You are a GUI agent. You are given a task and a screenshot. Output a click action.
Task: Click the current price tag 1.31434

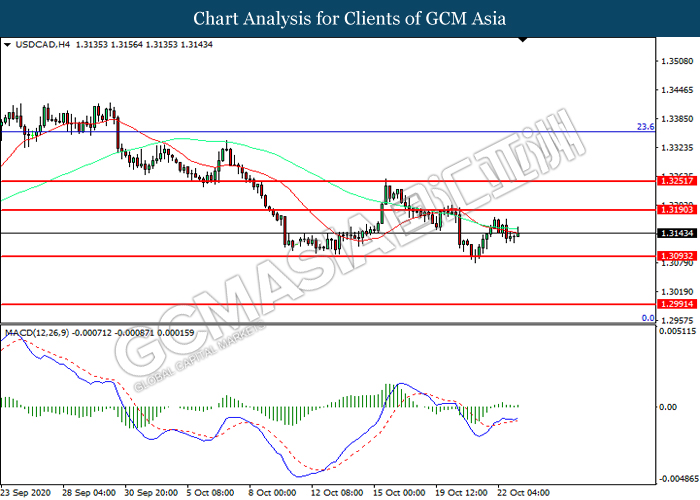coord(677,233)
